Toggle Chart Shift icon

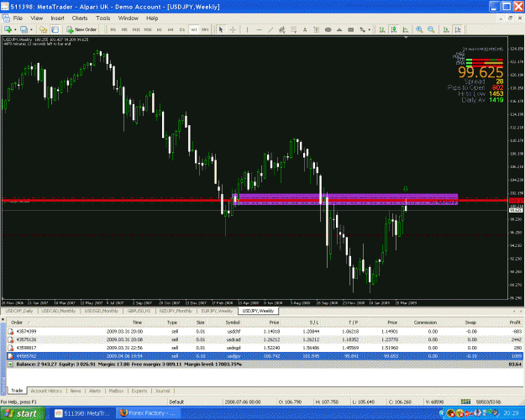(x=458, y=29)
